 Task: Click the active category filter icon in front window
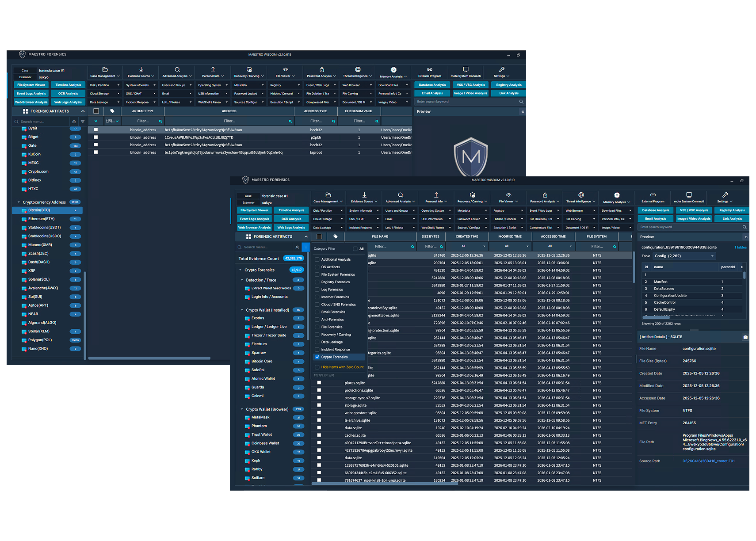click(305, 247)
